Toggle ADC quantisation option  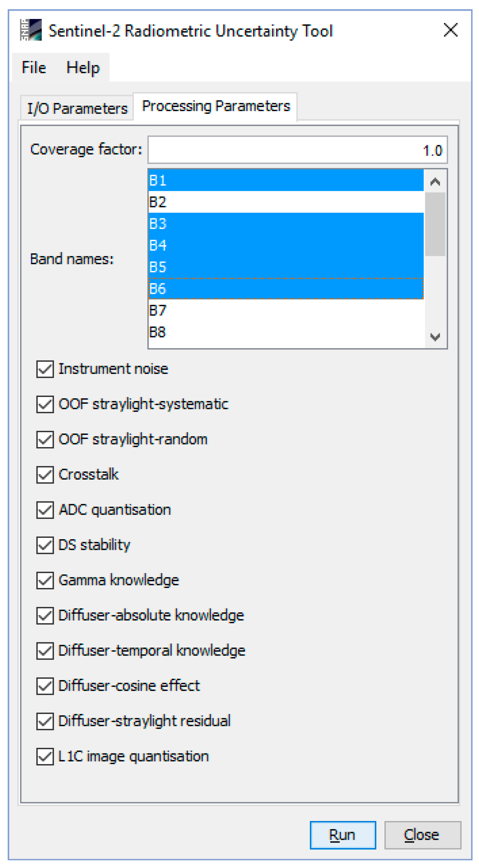pyautogui.click(x=45, y=510)
